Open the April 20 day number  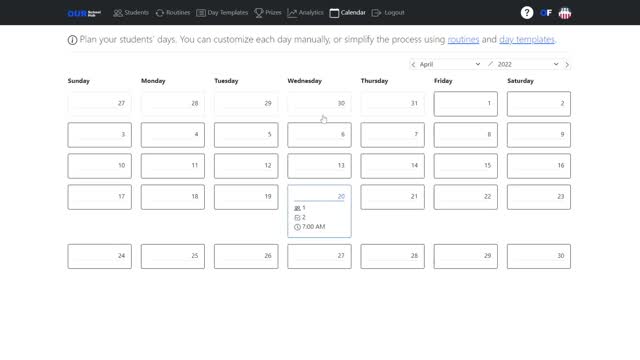341,196
